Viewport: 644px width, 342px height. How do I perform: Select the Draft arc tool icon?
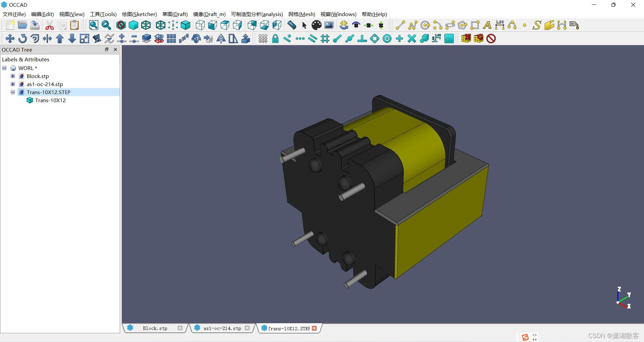(438, 25)
